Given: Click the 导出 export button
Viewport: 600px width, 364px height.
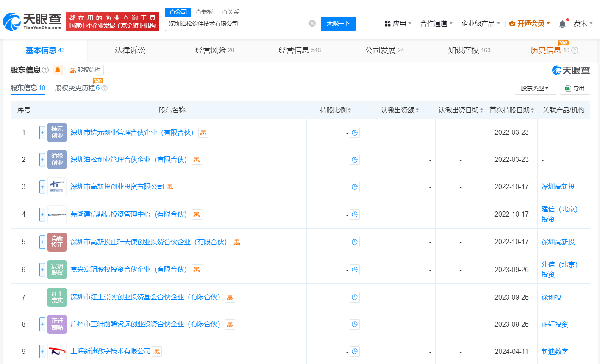Looking at the screenshot, I should point(575,88).
